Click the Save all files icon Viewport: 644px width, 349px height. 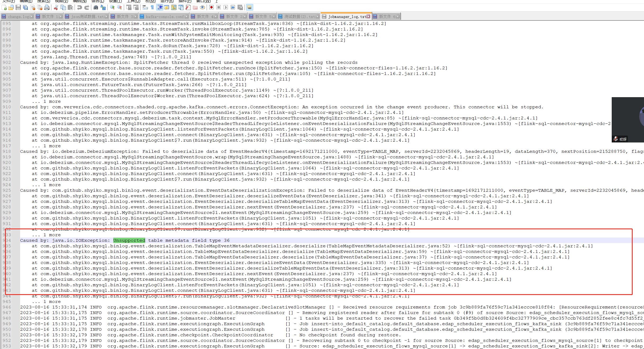(25, 7)
